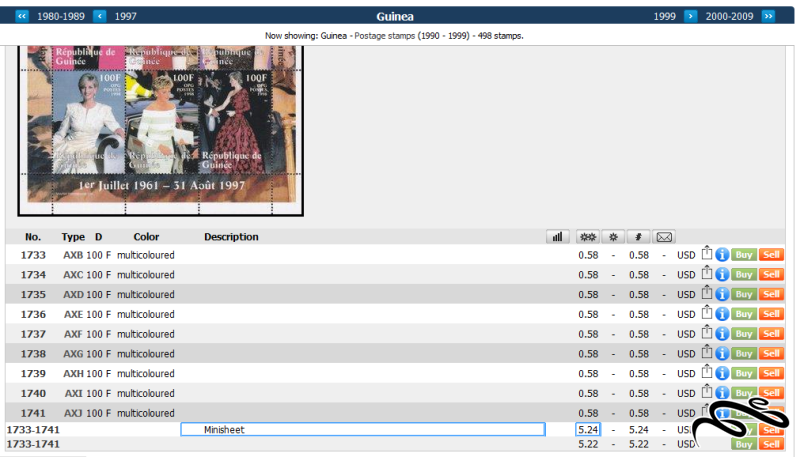Click the Description column header
Viewport: 800px width, 457px height.
point(231,237)
